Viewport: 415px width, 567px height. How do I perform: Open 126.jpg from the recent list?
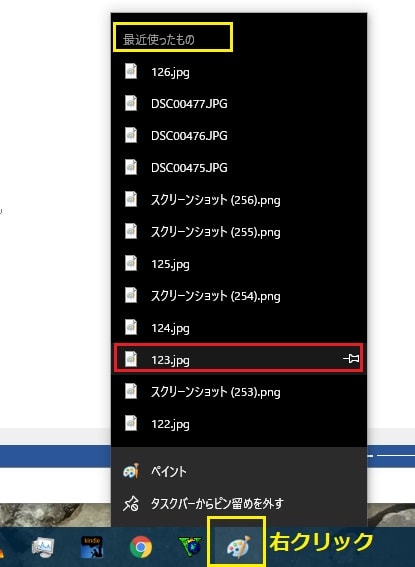239,72
